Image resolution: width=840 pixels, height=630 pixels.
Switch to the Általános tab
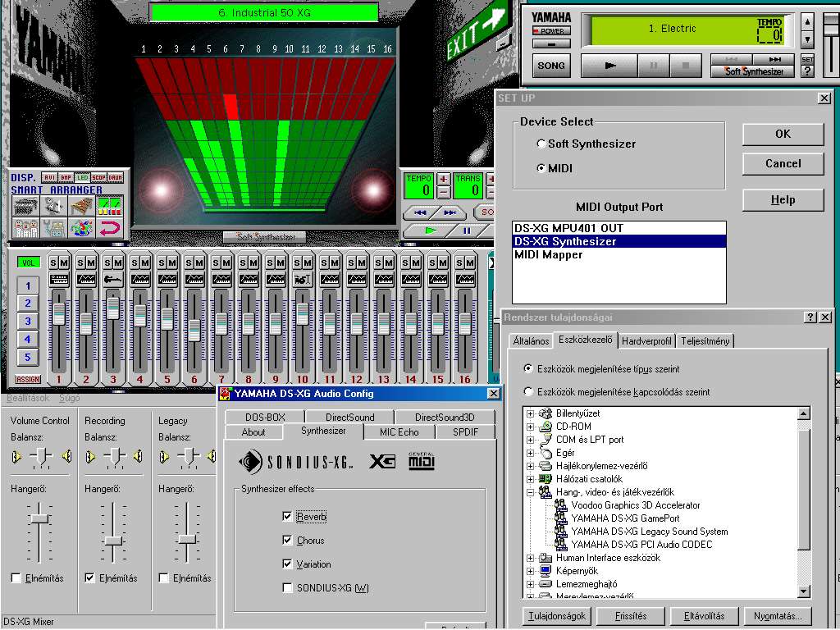(x=531, y=341)
